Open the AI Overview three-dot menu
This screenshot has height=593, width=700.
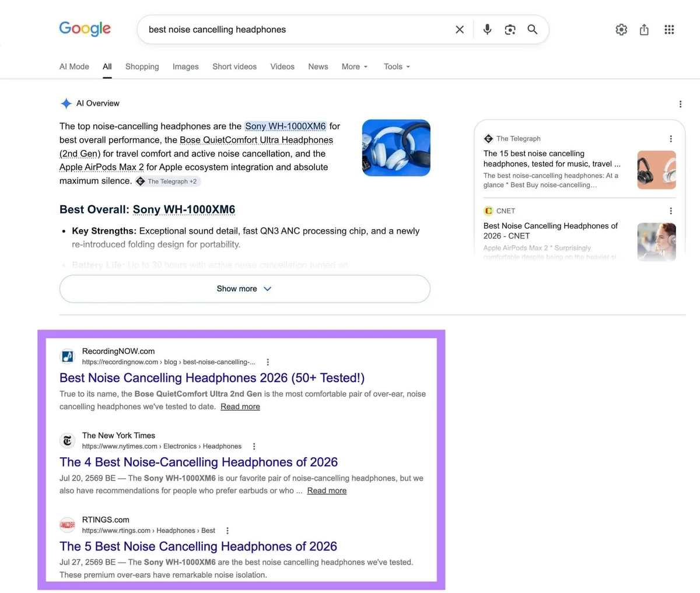click(680, 104)
